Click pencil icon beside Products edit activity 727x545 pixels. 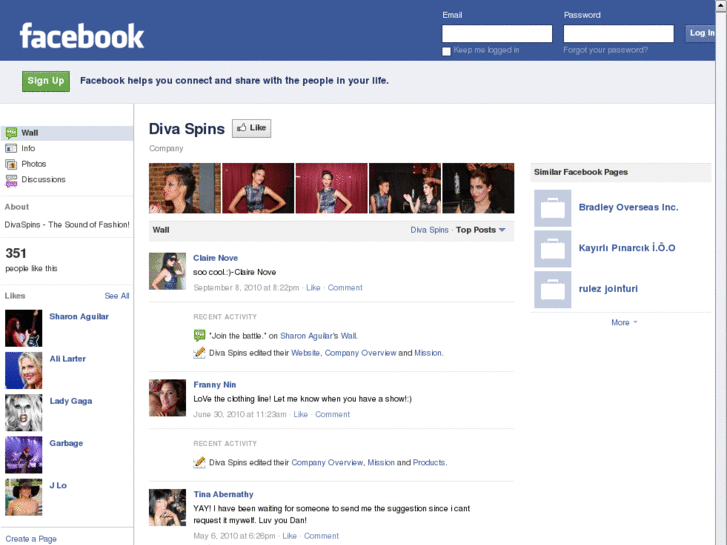[199, 462]
